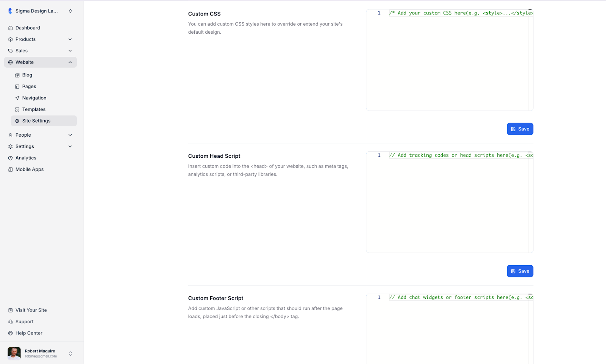Open the workspace switcher dropdown
Viewport: 606px width, 364px height.
click(70, 11)
